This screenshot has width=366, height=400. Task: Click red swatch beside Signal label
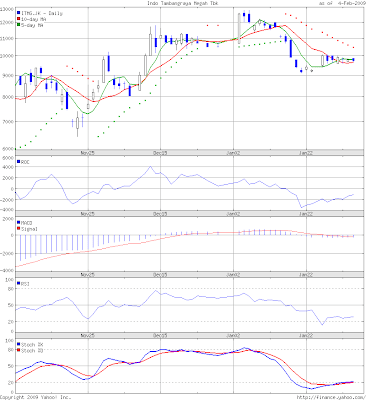point(19,229)
